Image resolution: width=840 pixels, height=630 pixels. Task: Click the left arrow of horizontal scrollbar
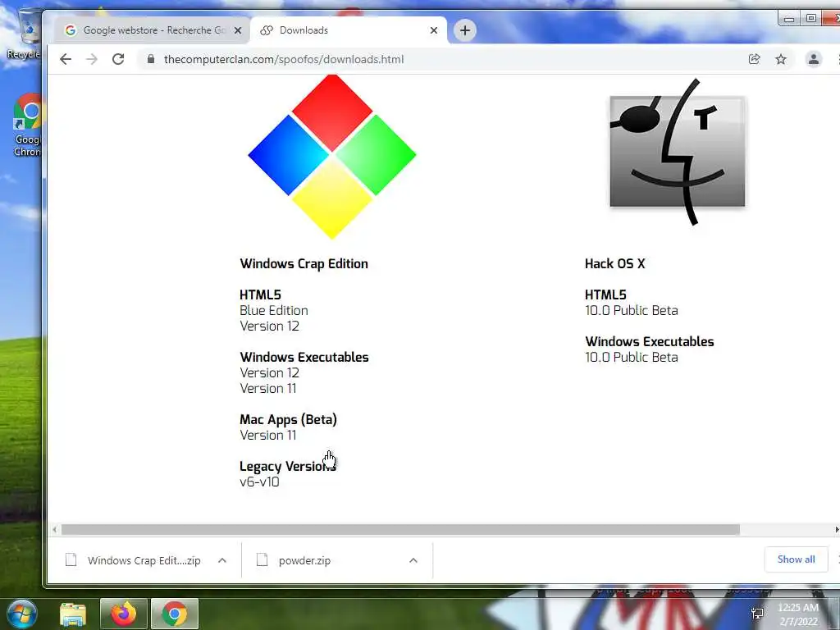pyautogui.click(x=55, y=530)
